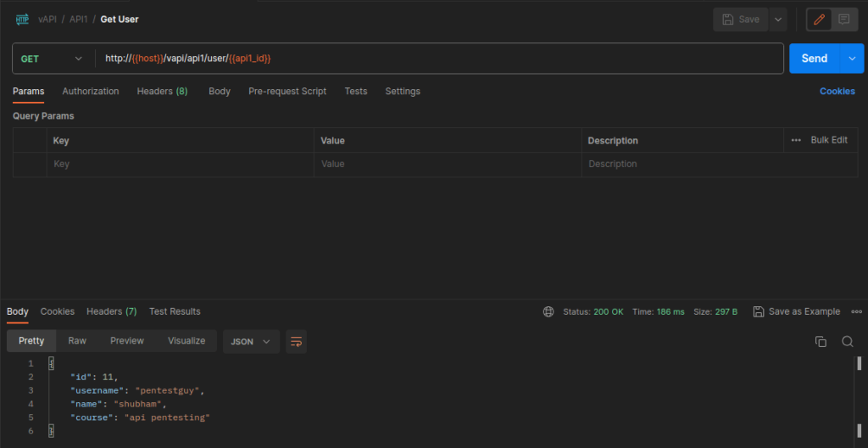Viewport: 868px width, 448px height.
Task: Open the comments icon
Action: point(843,20)
